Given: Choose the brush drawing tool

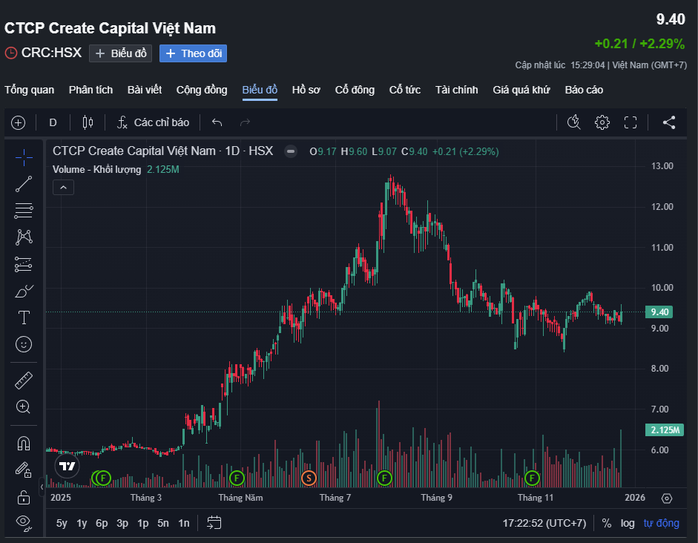Looking at the screenshot, I should click(x=24, y=291).
